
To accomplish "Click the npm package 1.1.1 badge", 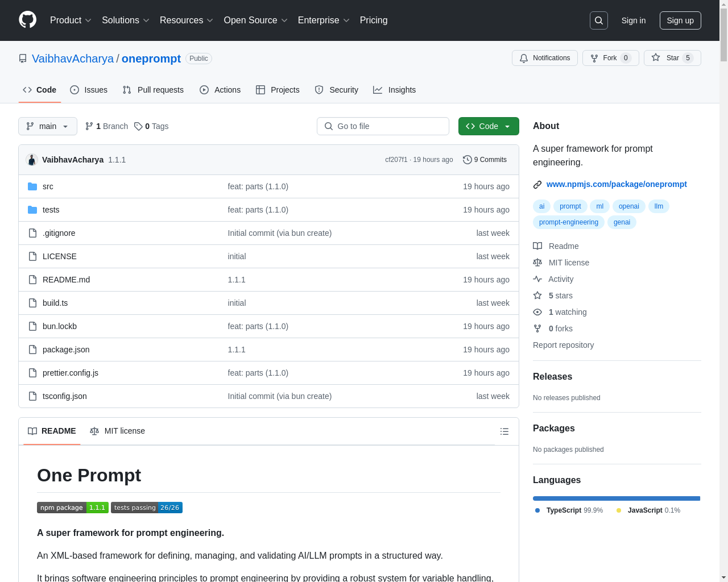I will (73, 508).
